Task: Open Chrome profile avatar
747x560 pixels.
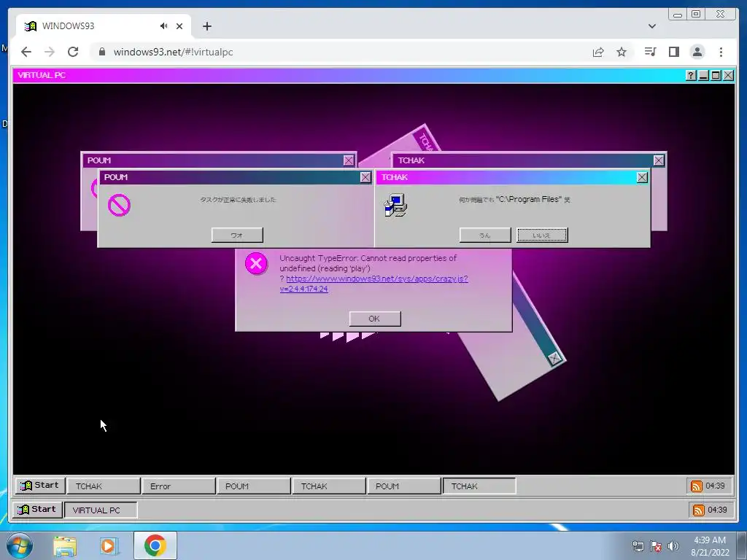Action: click(x=697, y=52)
